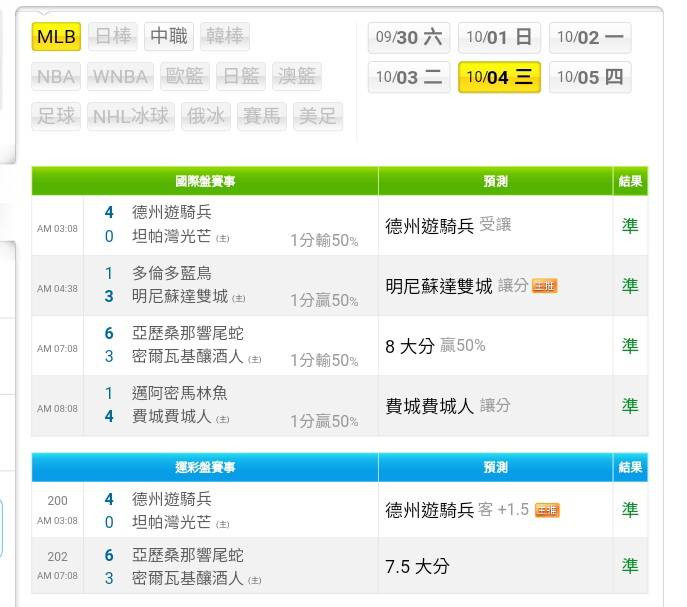Click the 準 result for 多倫多藍鳥 game
This screenshot has width=687, height=607.
coord(630,286)
